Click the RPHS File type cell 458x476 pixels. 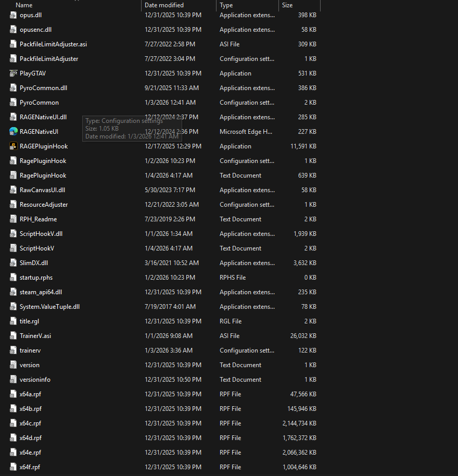233,277
